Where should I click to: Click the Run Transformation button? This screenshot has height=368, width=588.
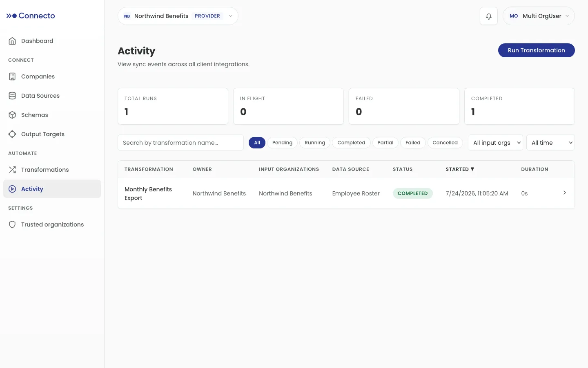[536, 50]
